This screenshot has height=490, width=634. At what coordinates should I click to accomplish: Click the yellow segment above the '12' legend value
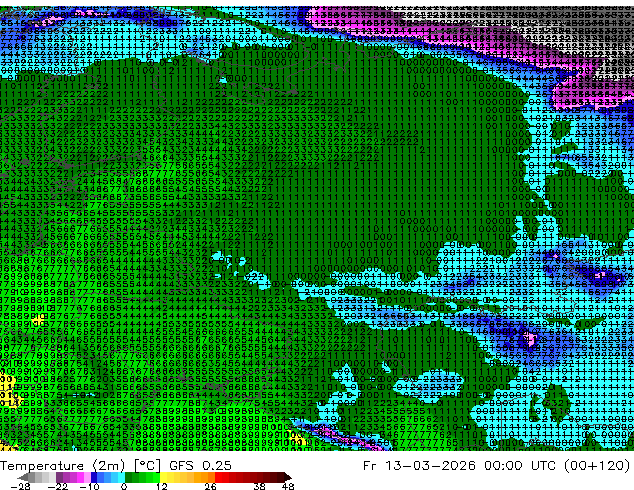(163, 477)
